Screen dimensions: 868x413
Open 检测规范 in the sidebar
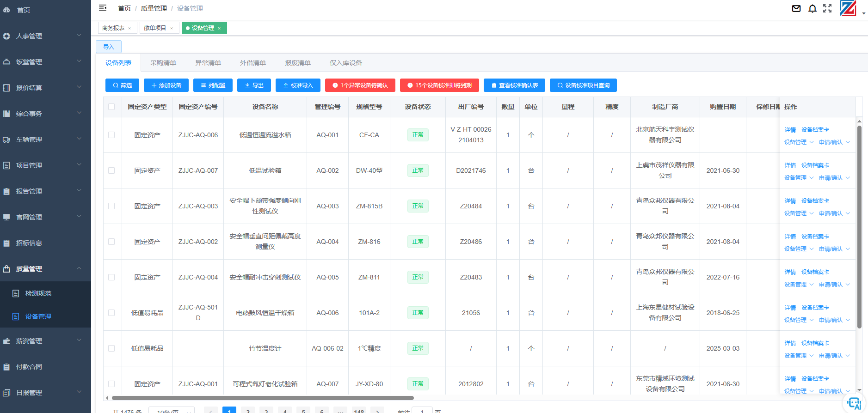[38, 293]
